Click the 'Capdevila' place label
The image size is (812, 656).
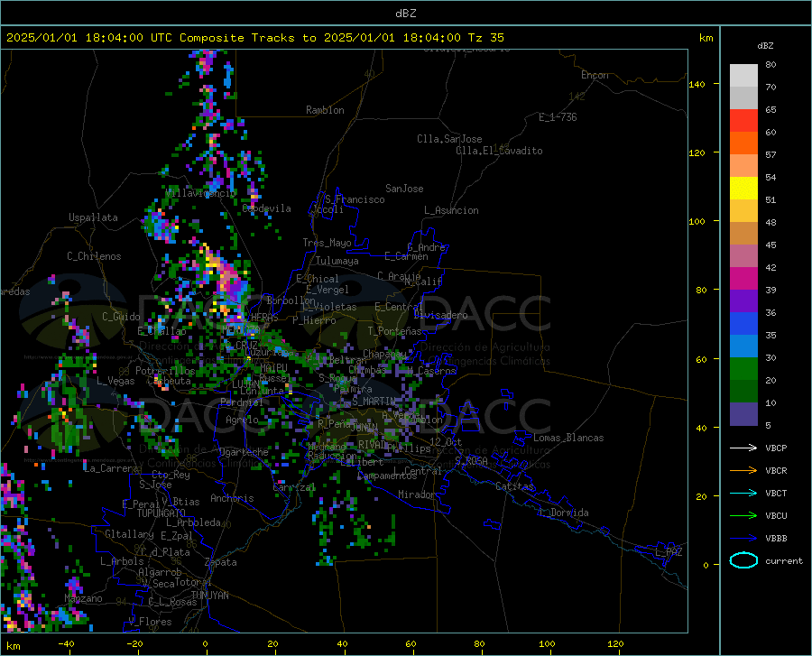[x=266, y=208]
